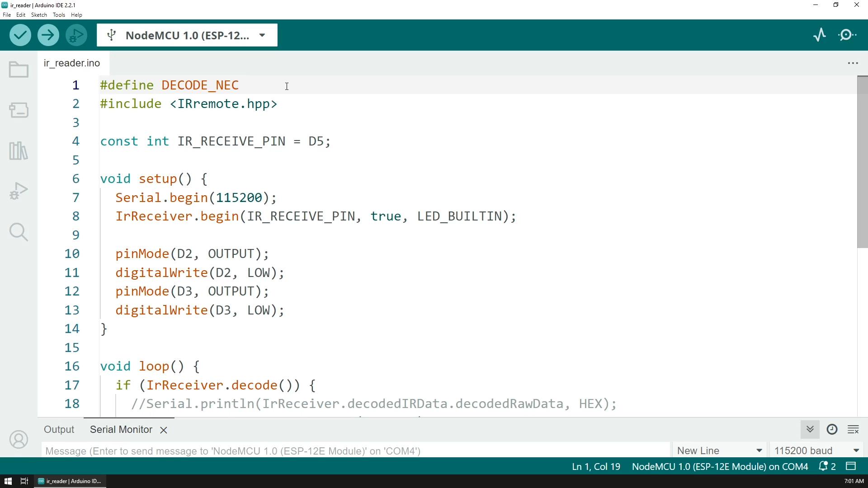This screenshot has width=868, height=488.
Task: Click the editor vertical scrollbar thumb
Action: (x=862, y=163)
